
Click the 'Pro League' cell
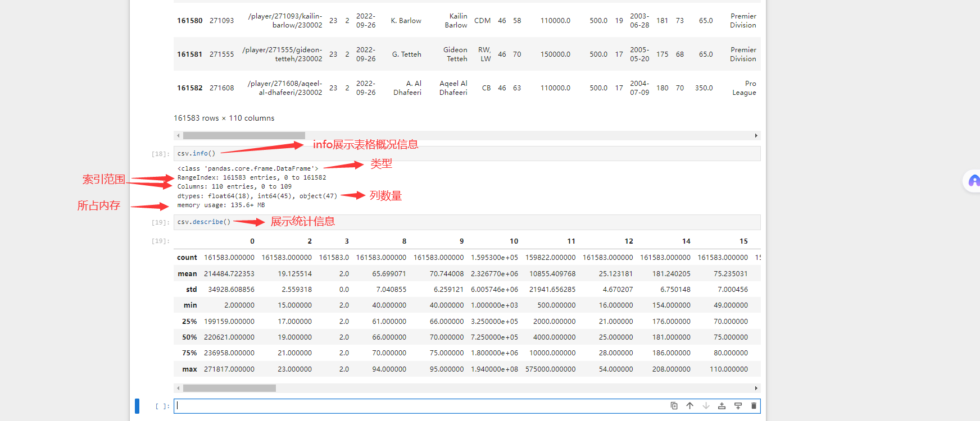click(x=744, y=88)
